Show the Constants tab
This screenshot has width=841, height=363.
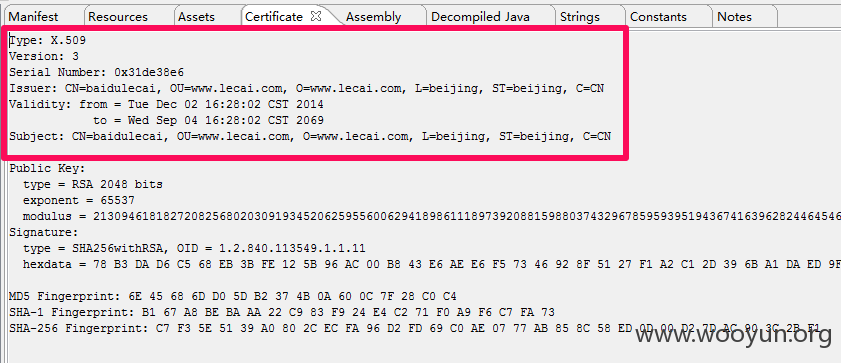[x=658, y=17]
